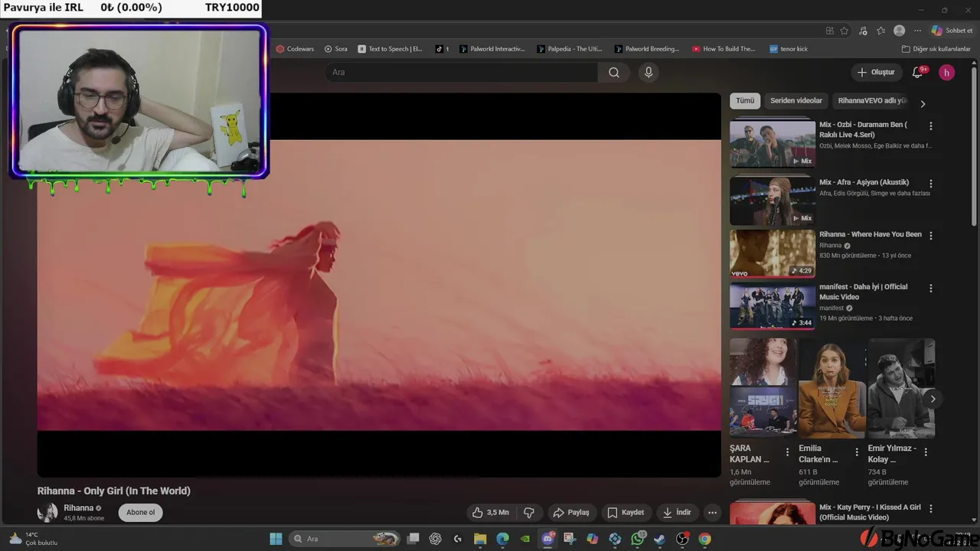Open Emilia Clarke short thumbnail

(x=832, y=388)
